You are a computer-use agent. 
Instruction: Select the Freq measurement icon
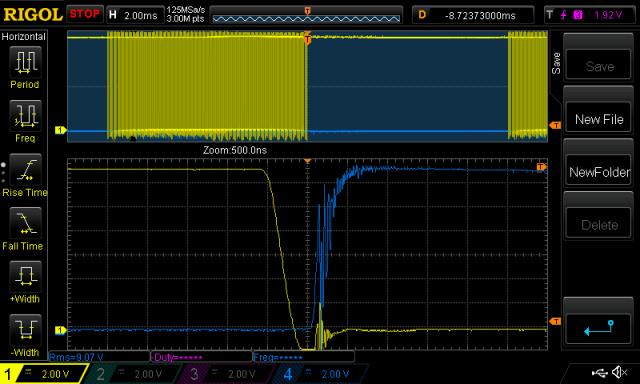[x=25, y=116]
